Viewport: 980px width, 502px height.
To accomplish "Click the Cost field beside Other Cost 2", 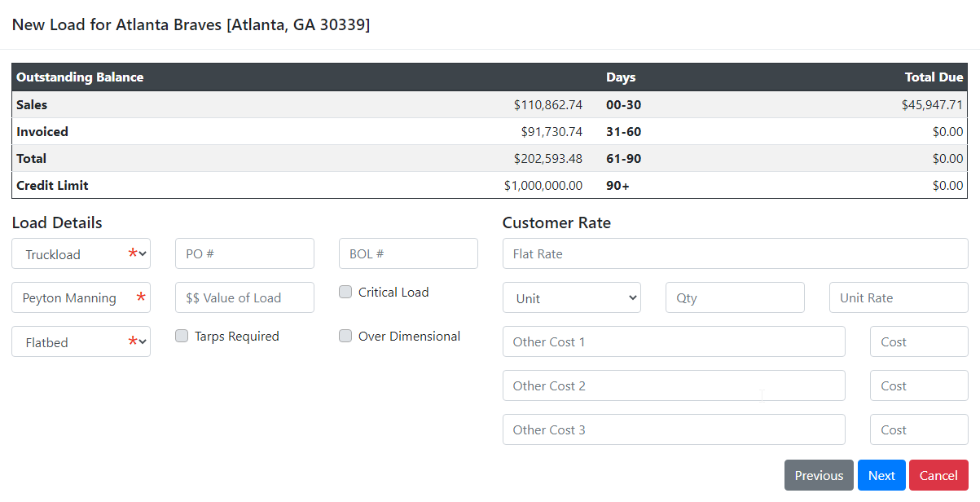I will coord(919,385).
